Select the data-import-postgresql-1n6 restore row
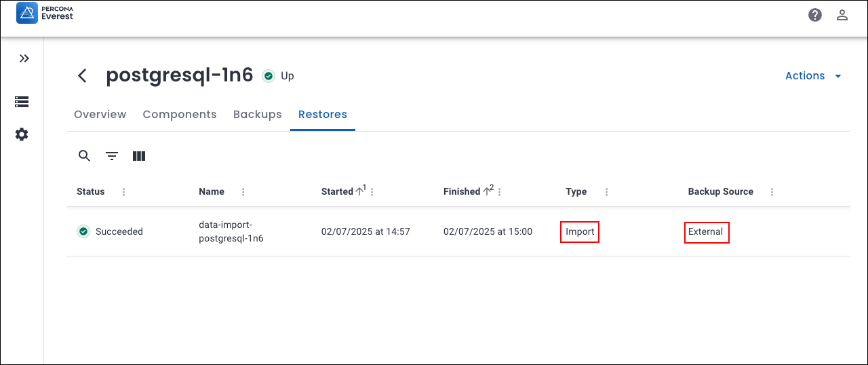This screenshot has width=868, height=365. (x=231, y=231)
